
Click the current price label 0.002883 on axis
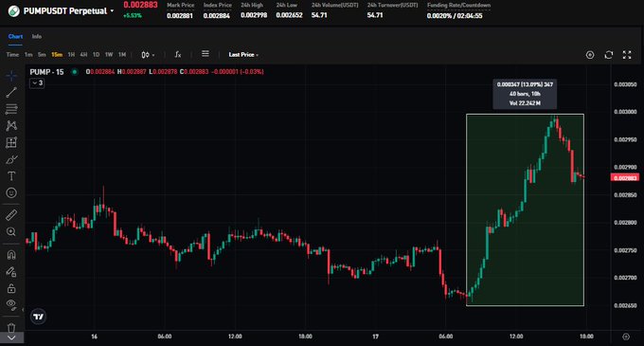pos(625,178)
